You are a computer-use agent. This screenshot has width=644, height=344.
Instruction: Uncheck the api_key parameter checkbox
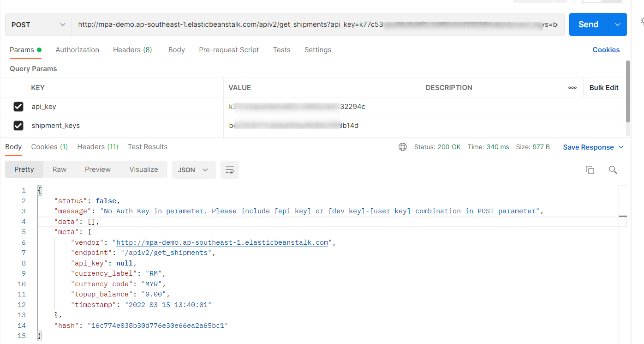(x=18, y=107)
